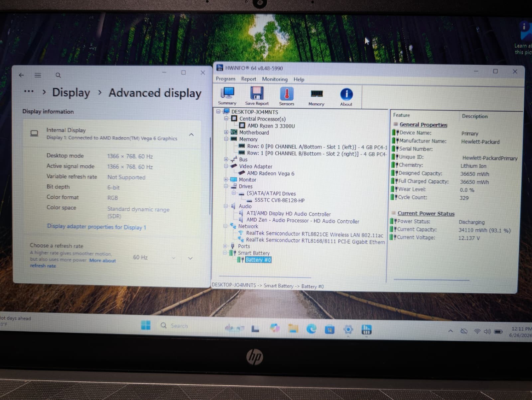This screenshot has height=400, width=532.
Task: Select RealTek RTL8821CE Wireless LAN entry
Action: 315,234
